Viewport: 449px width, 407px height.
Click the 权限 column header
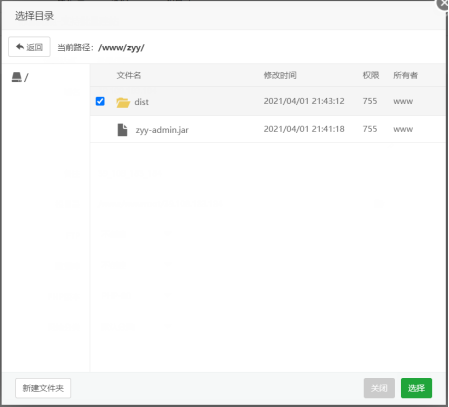click(x=371, y=75)
